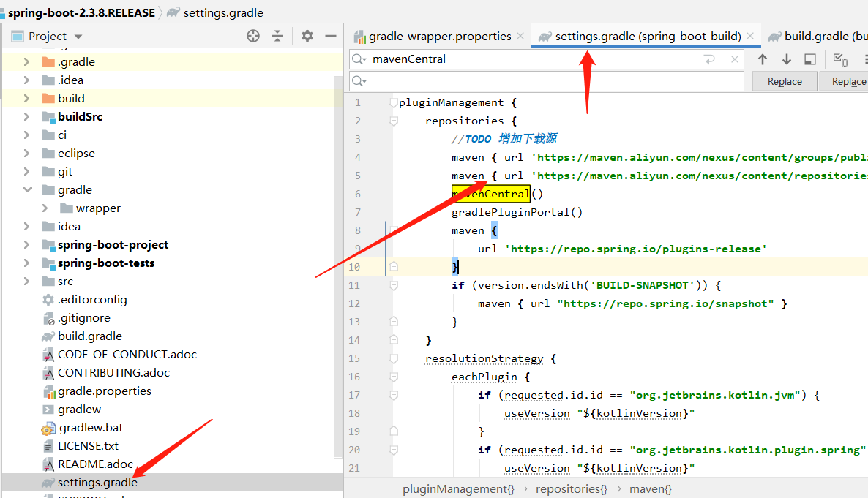Fold the maven block on line 8

click(394, 230)
